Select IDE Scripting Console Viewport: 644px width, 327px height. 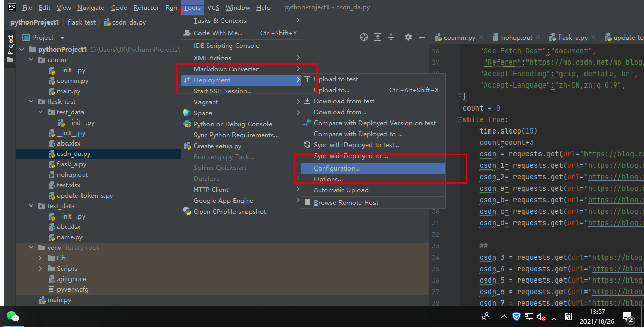[x=241, y=45]
